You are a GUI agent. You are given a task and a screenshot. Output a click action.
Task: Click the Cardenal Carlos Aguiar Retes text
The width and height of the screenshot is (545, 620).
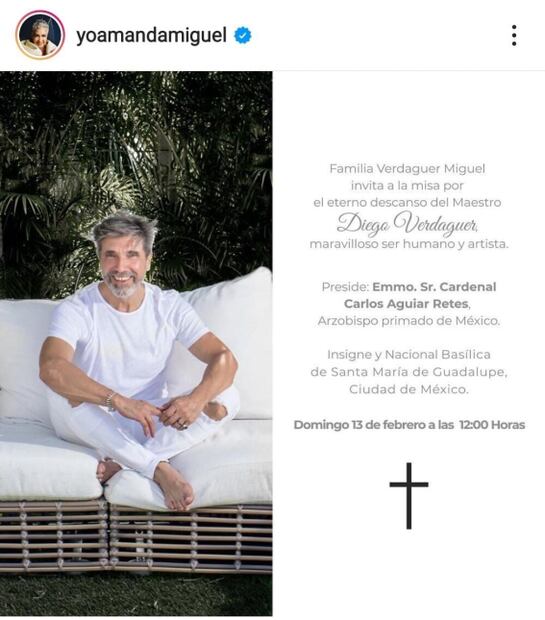click(420, 295)
